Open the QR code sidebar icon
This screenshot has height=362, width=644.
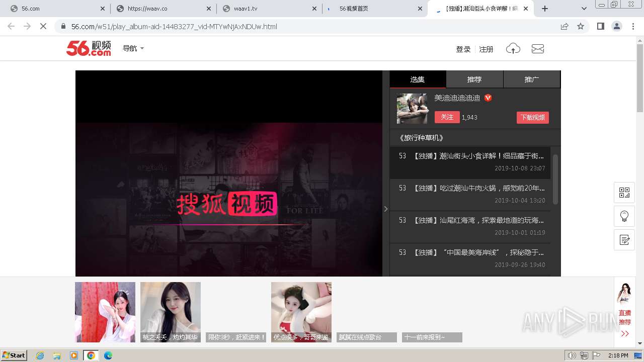pyautogui.click(x=624, y=193)
